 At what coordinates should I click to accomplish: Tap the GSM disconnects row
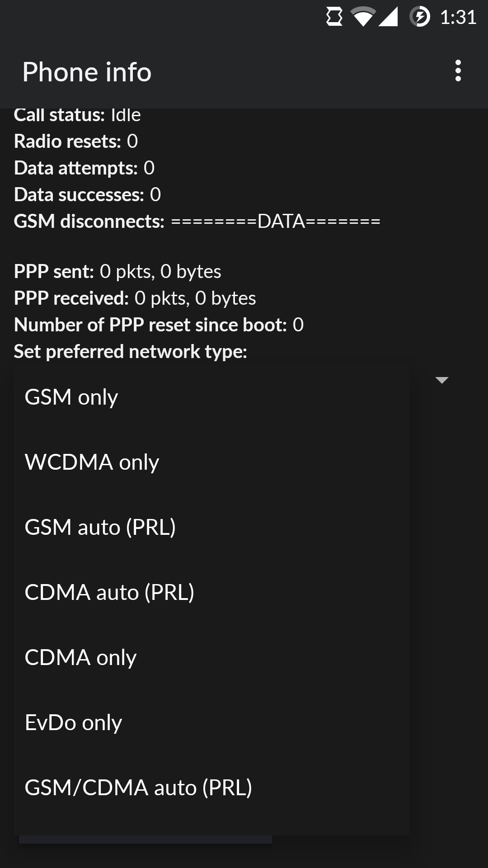pyautogui.click(x=197, y=221)
